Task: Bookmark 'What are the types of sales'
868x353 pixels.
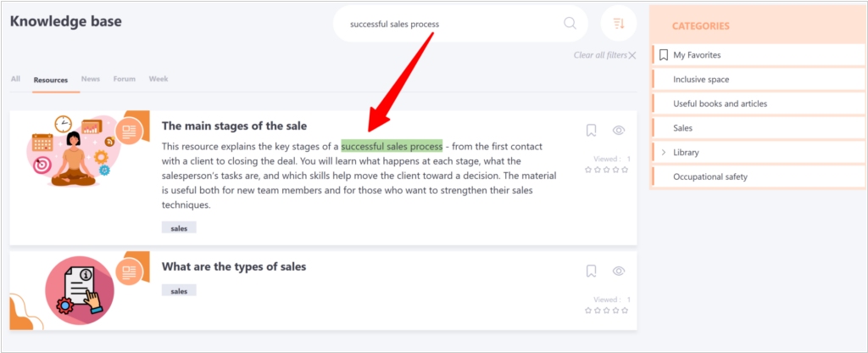Action: point(592,272)
